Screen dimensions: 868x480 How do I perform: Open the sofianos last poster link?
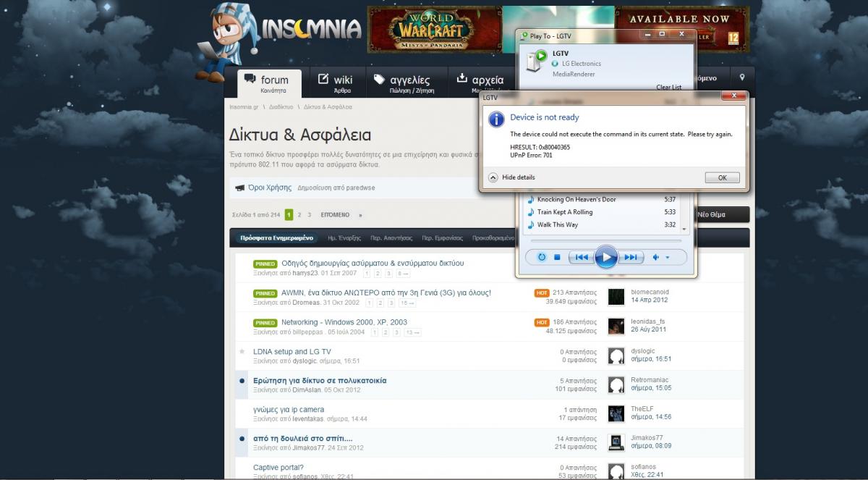click(644, 467)
